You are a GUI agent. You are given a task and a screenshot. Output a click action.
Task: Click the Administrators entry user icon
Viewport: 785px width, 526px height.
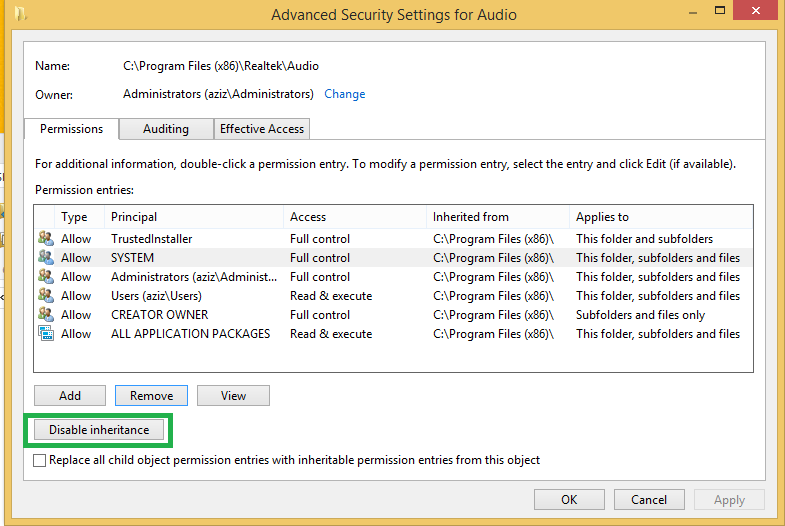coord(46,277)
